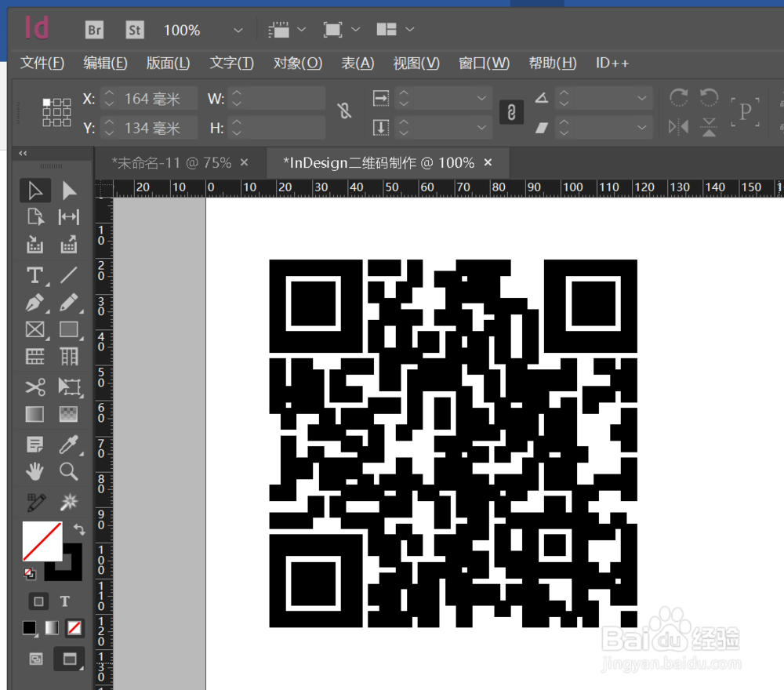Select the Selection tool (black arrow)

35,191
